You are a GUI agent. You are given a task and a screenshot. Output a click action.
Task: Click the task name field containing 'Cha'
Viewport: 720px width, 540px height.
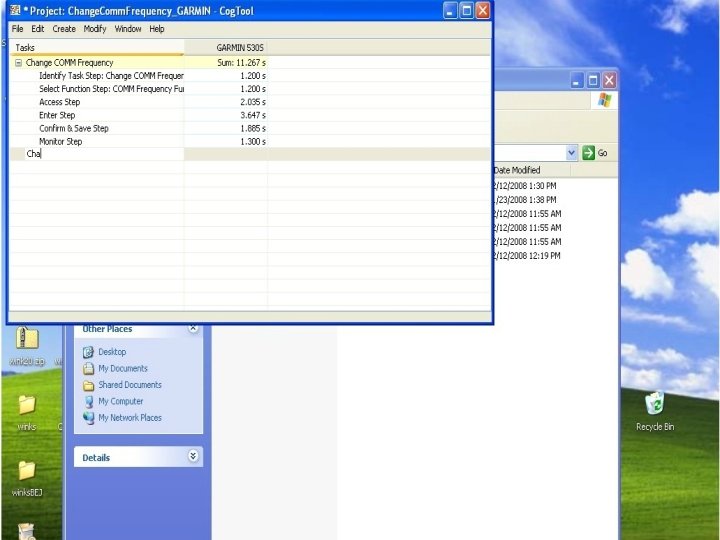coord(104,154)
